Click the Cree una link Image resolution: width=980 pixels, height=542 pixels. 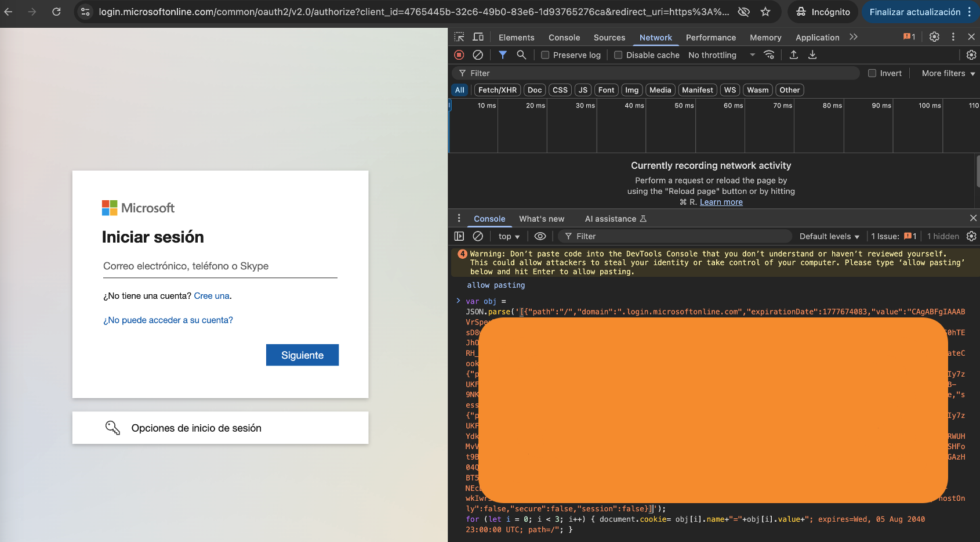212,296
